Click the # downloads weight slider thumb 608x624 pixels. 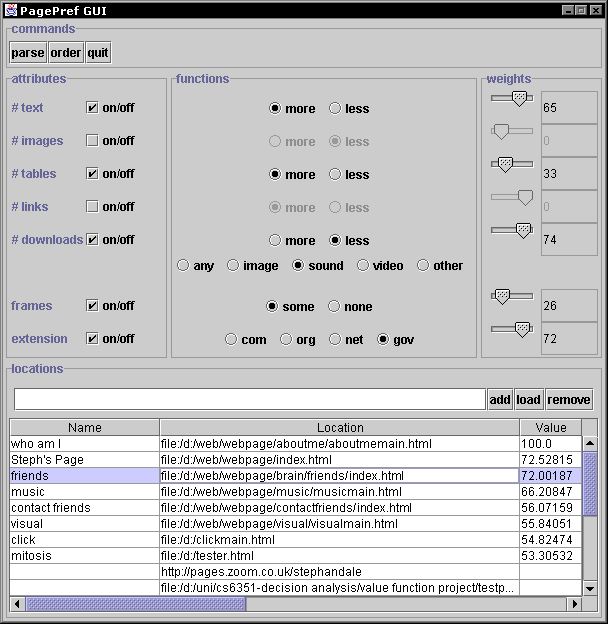click(x=523, y=231)
